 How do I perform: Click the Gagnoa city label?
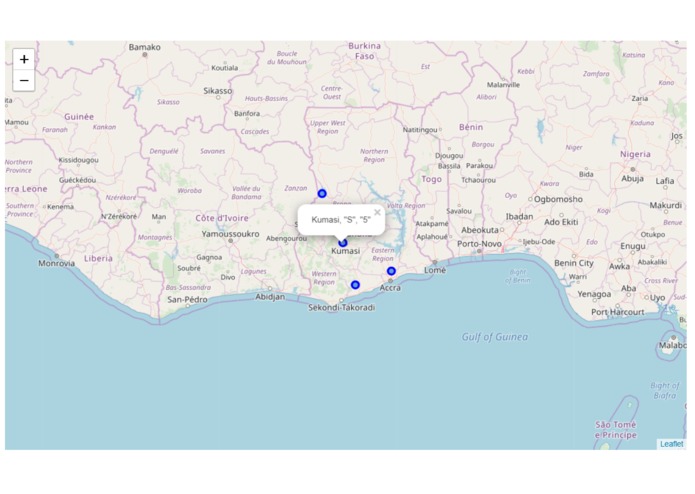[209, 257]
